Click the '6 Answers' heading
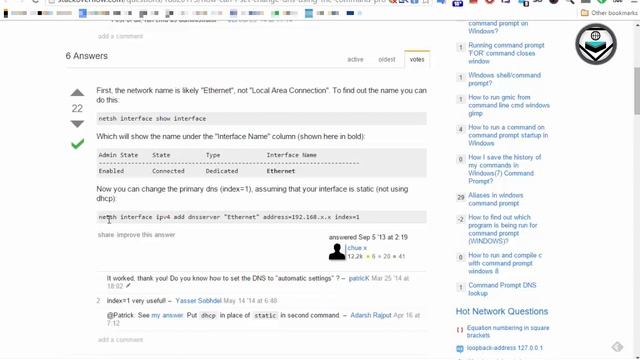Viewport: 640px width, 360px height. [87, 56]
